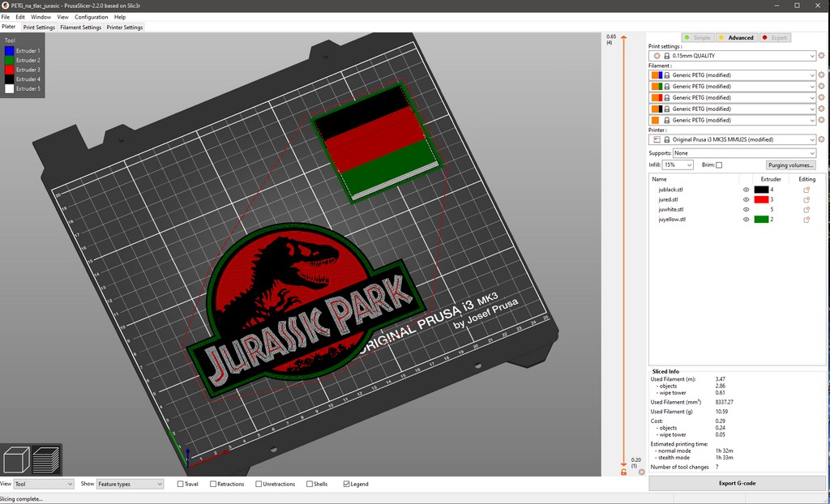Click gear icon next to green filament preset
830x504 pixels.
pos(821,86)
